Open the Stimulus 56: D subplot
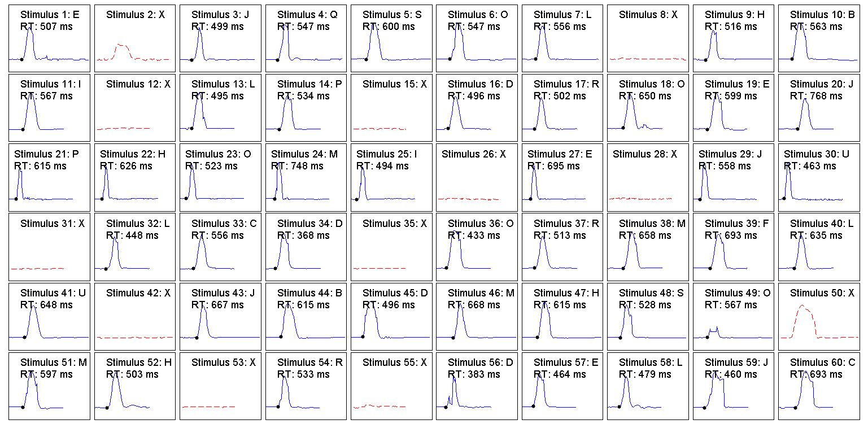The height and width of the screenshot is (424, 868). tap(477, 387)
